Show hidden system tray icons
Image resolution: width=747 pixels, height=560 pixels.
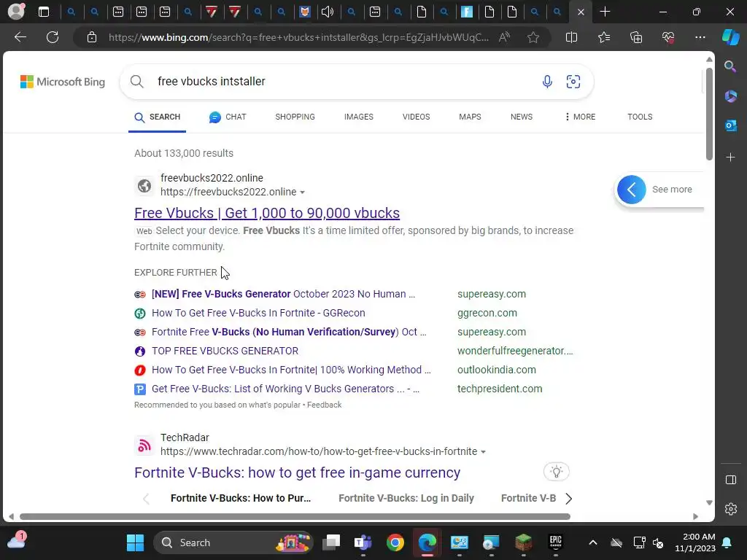point(592,542)
